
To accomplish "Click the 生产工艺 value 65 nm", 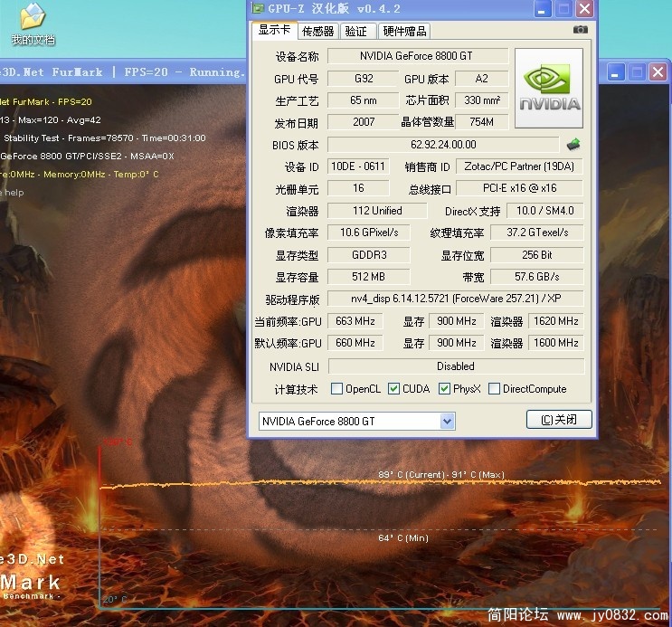I will tap(364, 100).
